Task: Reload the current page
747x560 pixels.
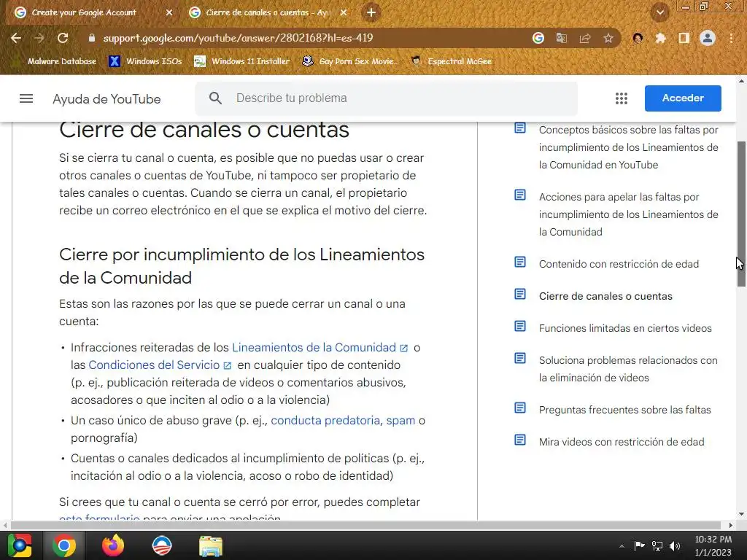Action: click(x=63, y=38)
